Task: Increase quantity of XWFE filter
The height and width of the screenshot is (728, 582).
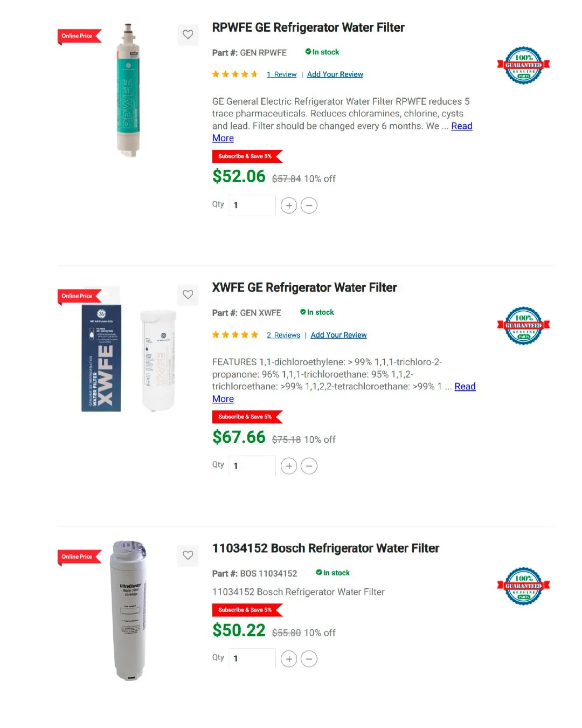Action: 289,466
